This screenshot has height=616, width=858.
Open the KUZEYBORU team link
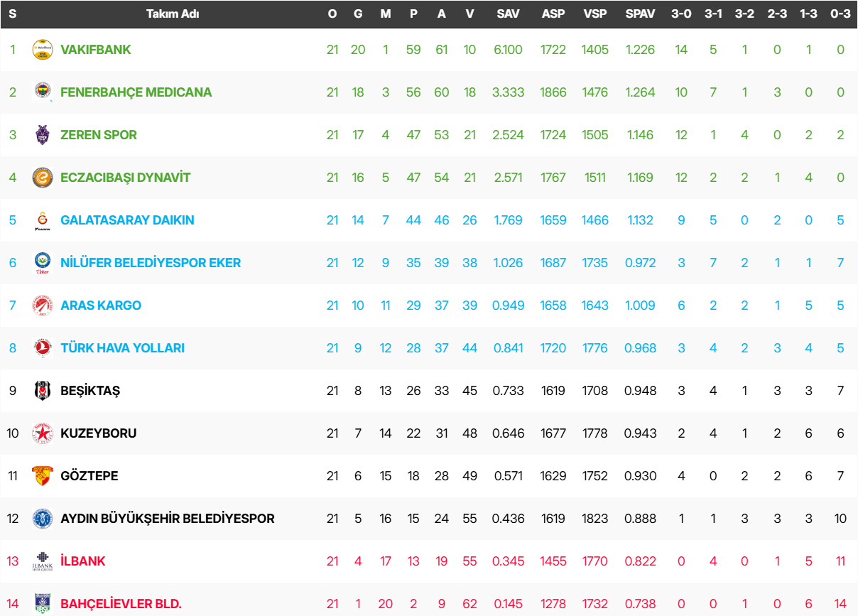pos(99,433)
